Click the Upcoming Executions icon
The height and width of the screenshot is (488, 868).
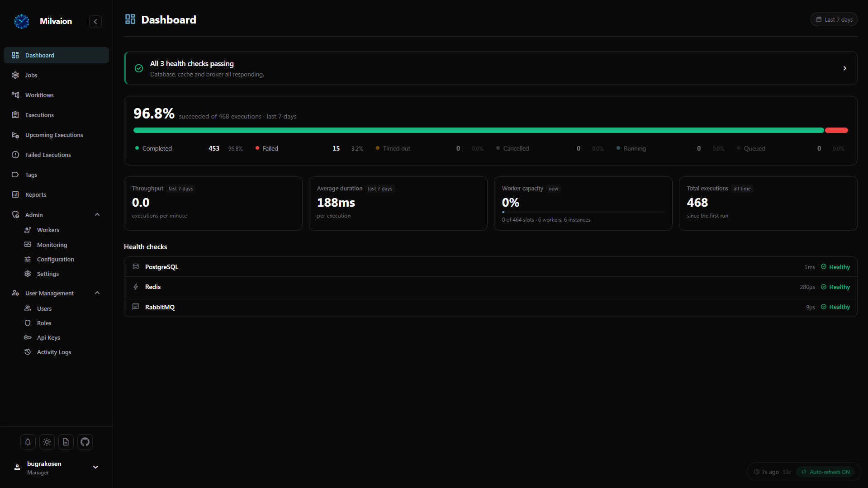tap(15, 135)
